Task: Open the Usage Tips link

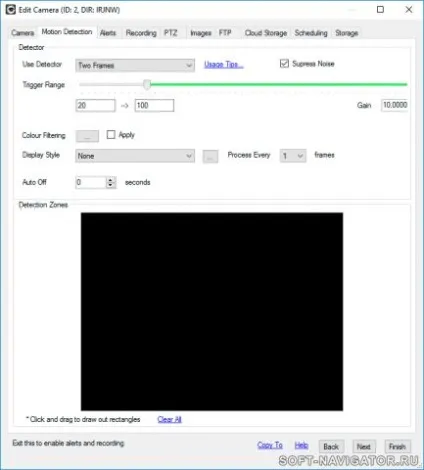Action: point(224,64)
